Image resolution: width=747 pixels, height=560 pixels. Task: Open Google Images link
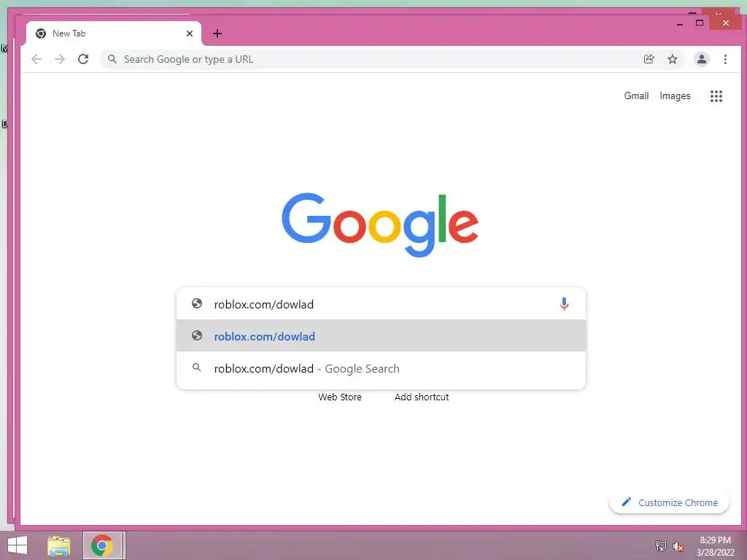pos(675,96)
